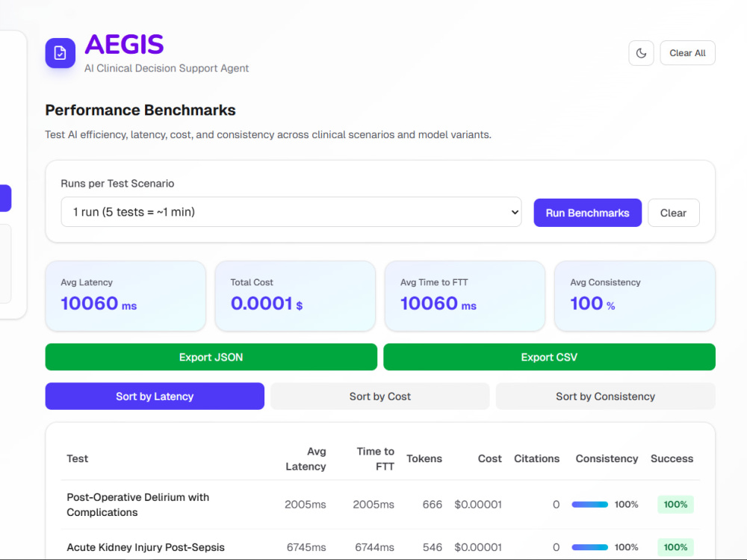Start tests with Run Benchmarks button
The width and height of the screenshot is (747, 560).
[x=587, y=213]
